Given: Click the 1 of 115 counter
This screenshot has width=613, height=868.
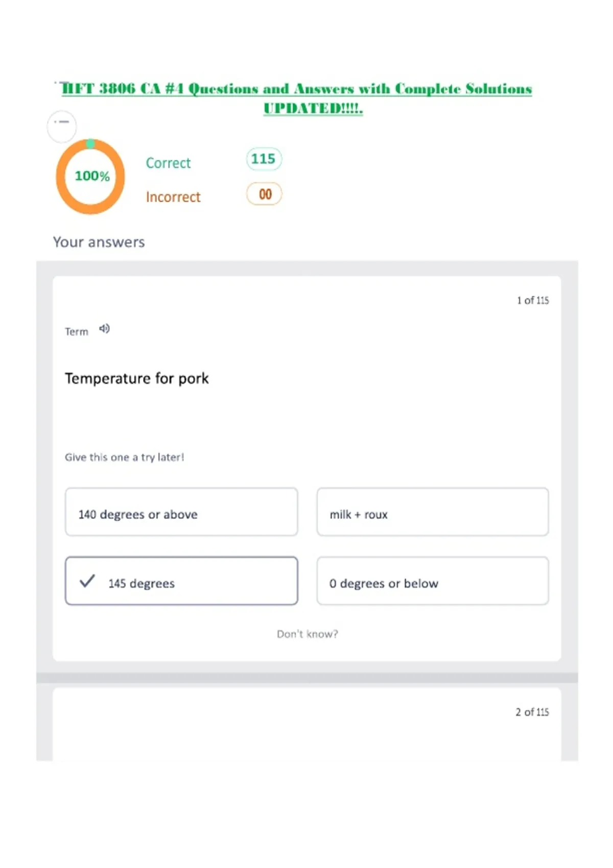Looking at the screenshot, I should [x=533, y=300].
